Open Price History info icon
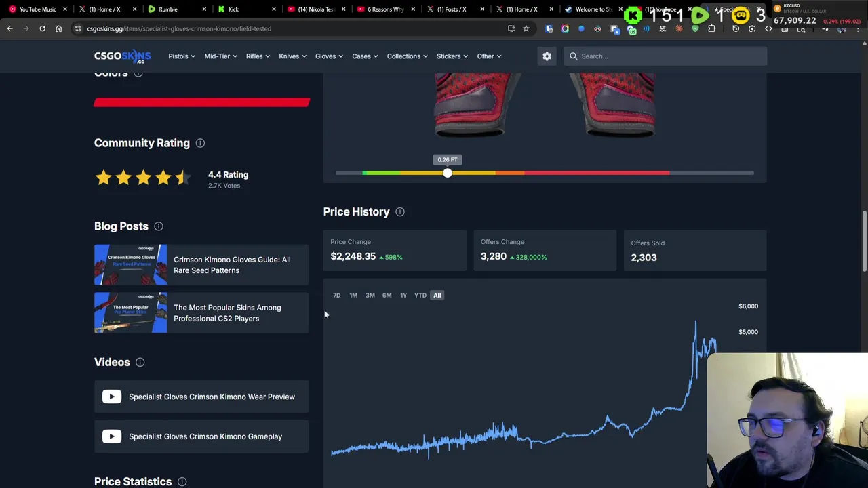 point(400,212)
